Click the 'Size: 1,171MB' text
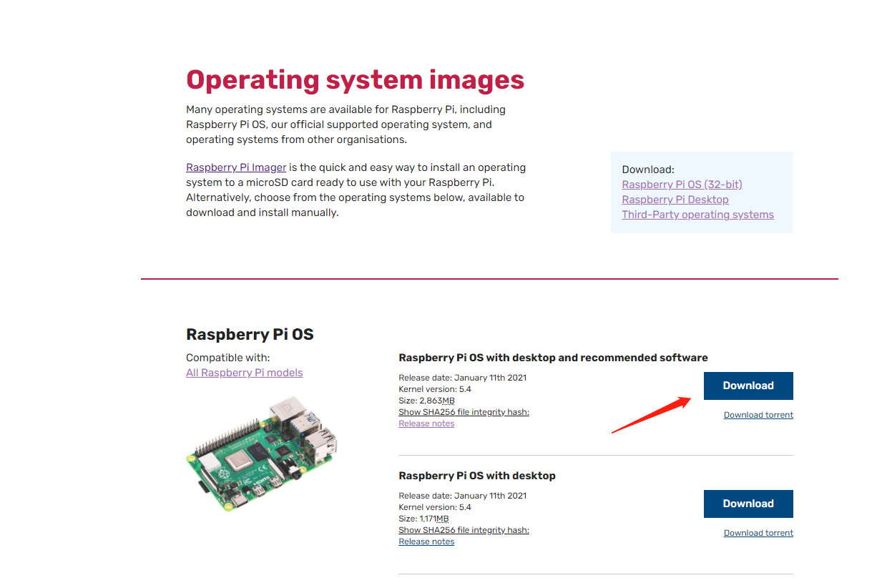The image size is (882, 588). (x=423, y=519)
